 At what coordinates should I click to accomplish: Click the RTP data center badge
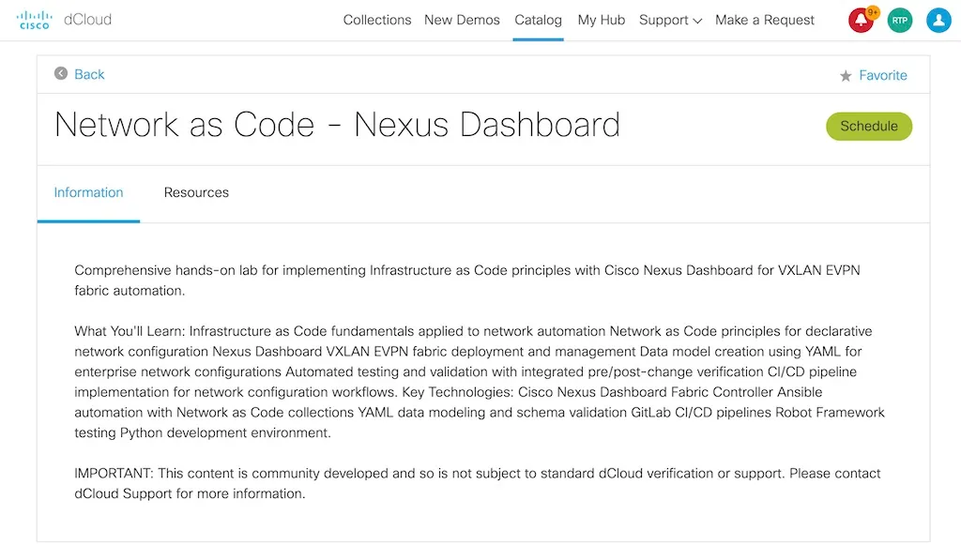[900, 20]
